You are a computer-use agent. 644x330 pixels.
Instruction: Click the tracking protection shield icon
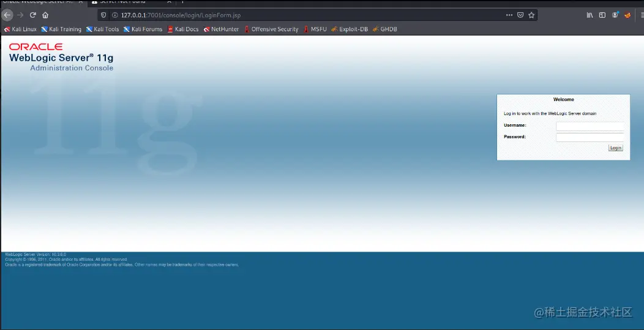[103, 15]
